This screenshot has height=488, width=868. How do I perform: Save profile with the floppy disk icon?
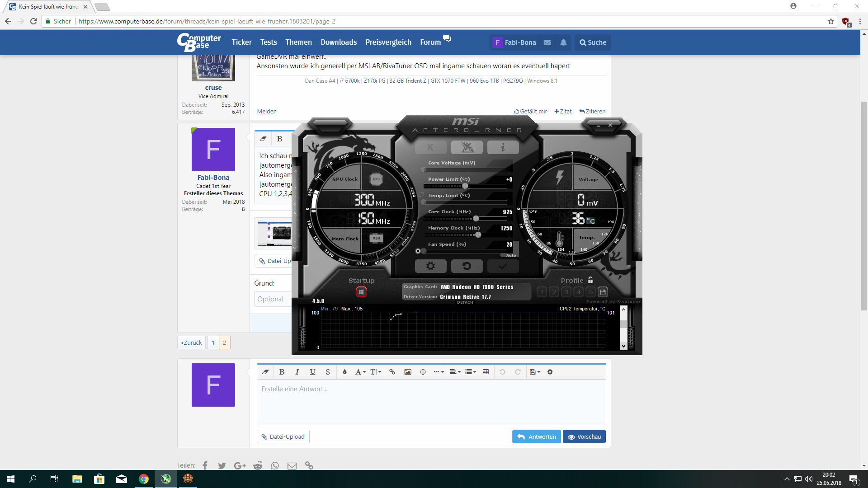(603, 292)
